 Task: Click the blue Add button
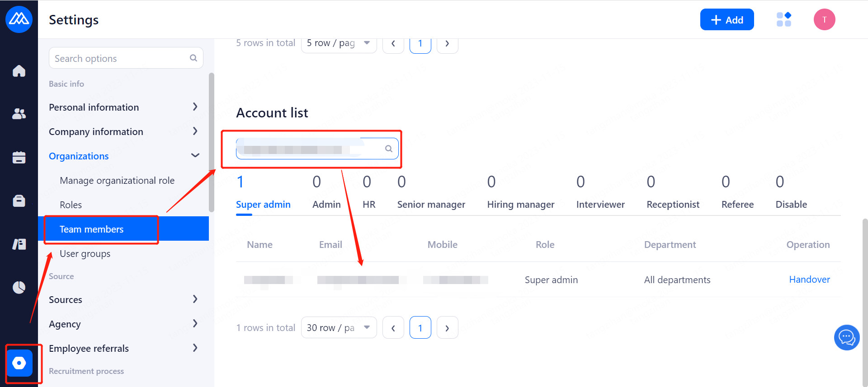pos(726,19)
